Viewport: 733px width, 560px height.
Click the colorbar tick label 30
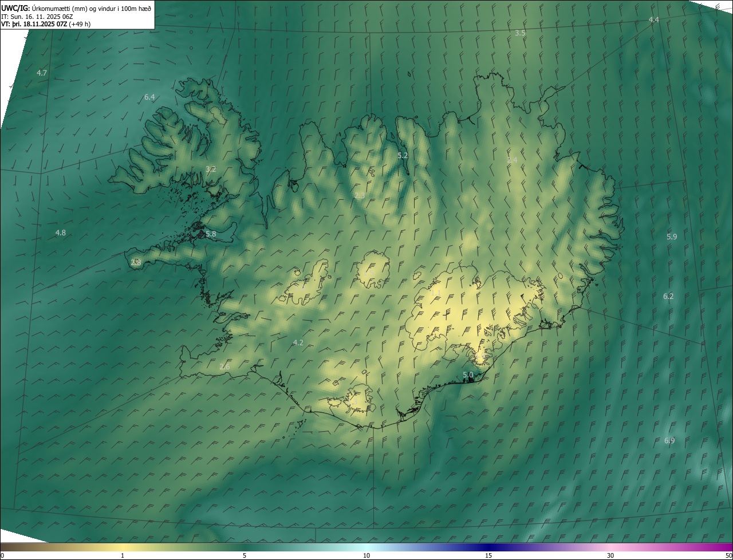coord(610,555)
